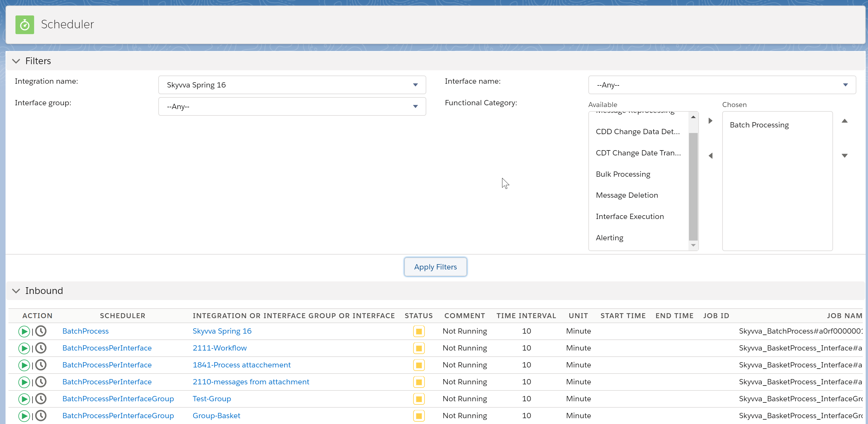Open the clock schedule icon for 2111-Workflow

(41, 348)
